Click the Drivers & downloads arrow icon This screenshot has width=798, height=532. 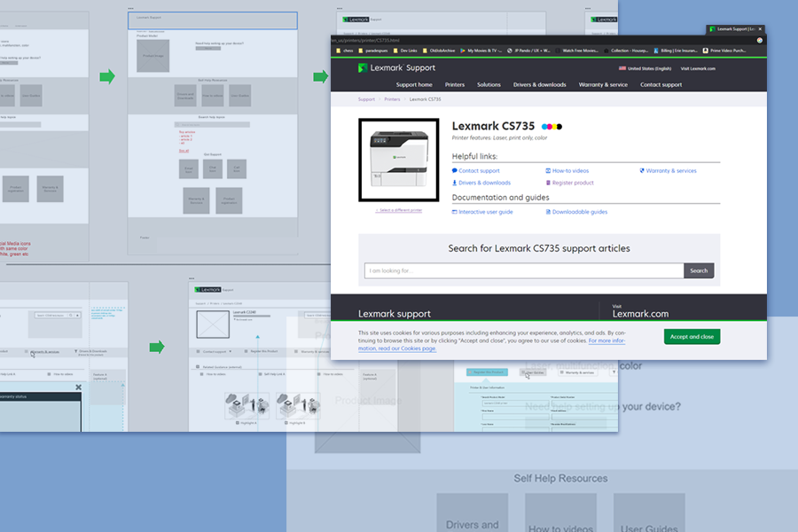[x=455, y=183]
